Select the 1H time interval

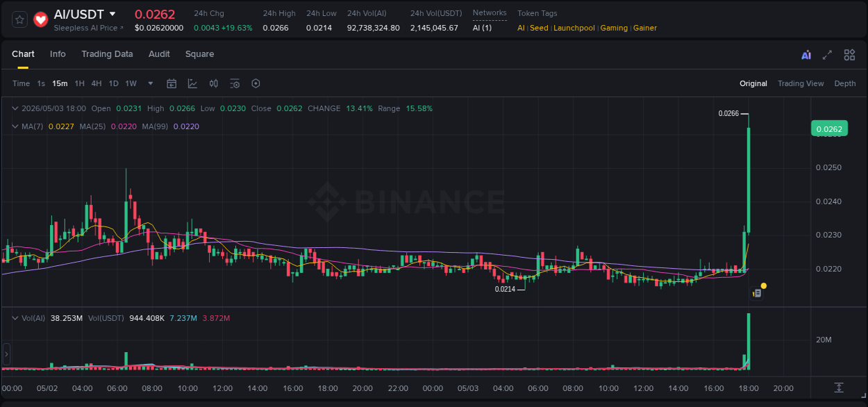(79, 83)
